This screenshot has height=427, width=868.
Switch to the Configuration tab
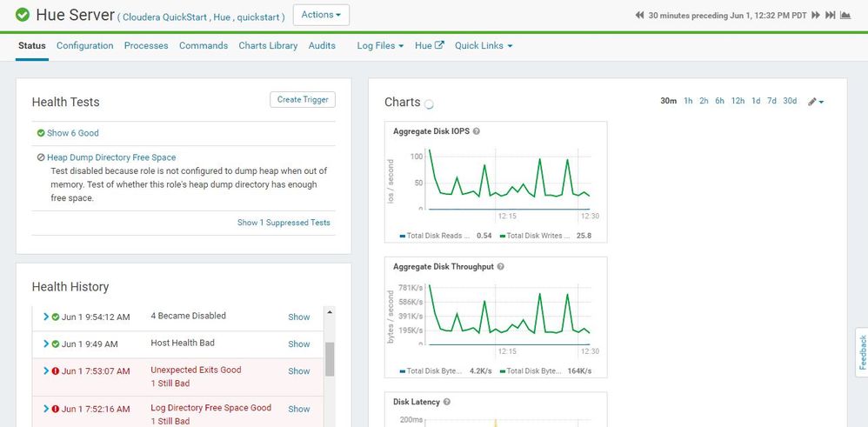pyautogui.click(x=84, y=45)
